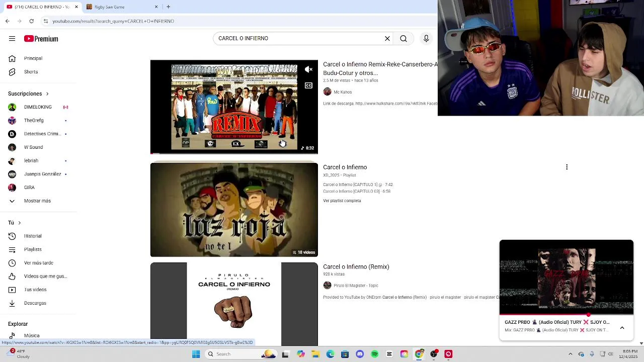Click the Carcel o Infierno Remix thumbnail
Image resolution: width=644 pixels, height=362 pixels.
234,107
